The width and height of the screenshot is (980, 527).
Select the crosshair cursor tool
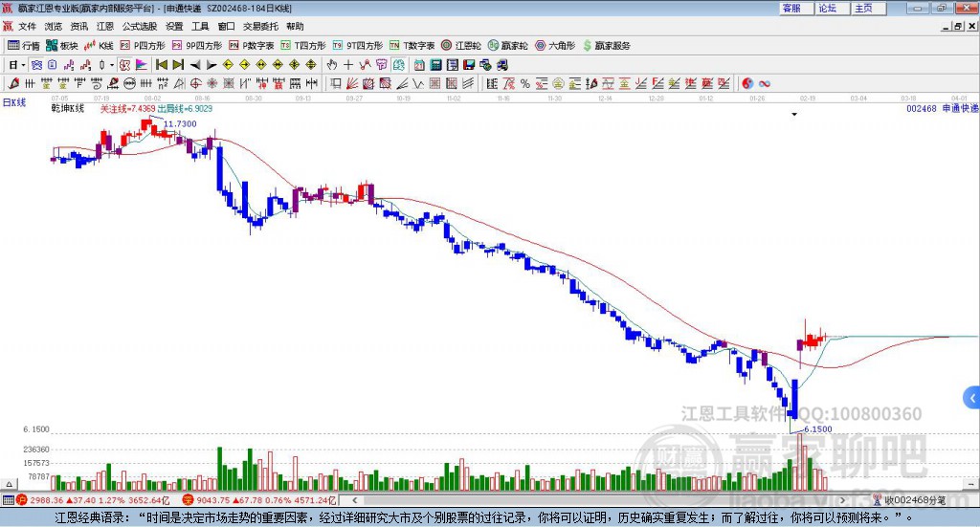(x=348, y=65)
